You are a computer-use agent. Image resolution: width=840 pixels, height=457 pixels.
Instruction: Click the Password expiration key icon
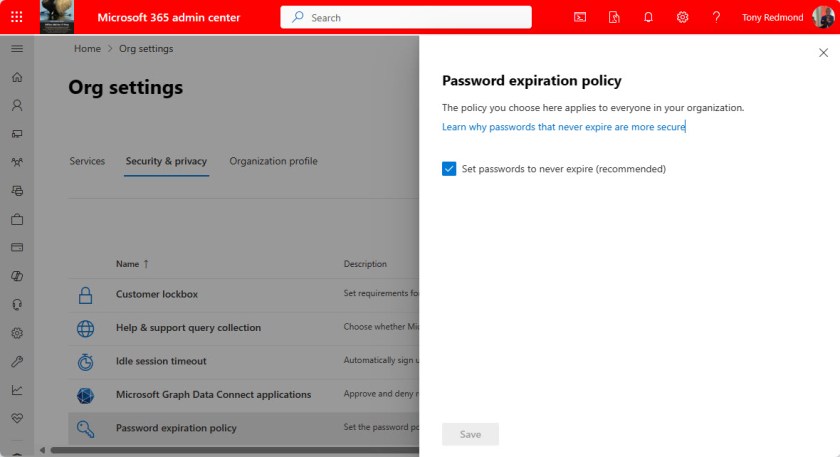point(86,429)
